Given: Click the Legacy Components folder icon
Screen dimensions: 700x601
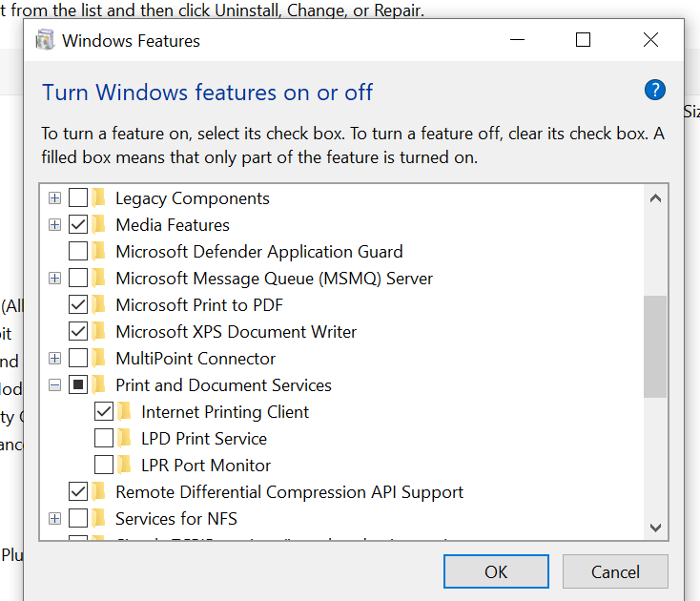Looking at the screenshot, I should coord(98,197).
